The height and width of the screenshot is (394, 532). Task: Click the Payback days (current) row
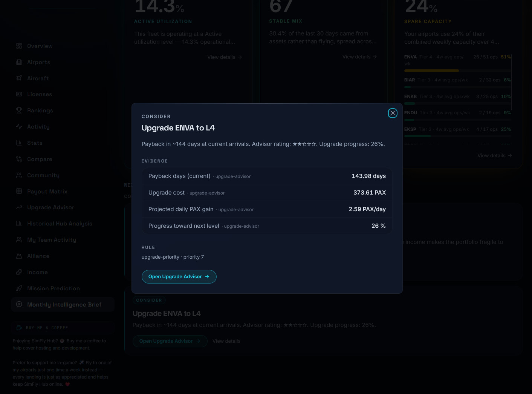coord(267,176)
